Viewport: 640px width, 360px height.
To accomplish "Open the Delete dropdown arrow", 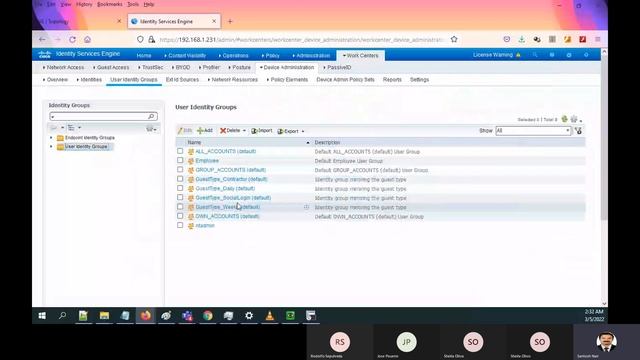I will point(244,131).
